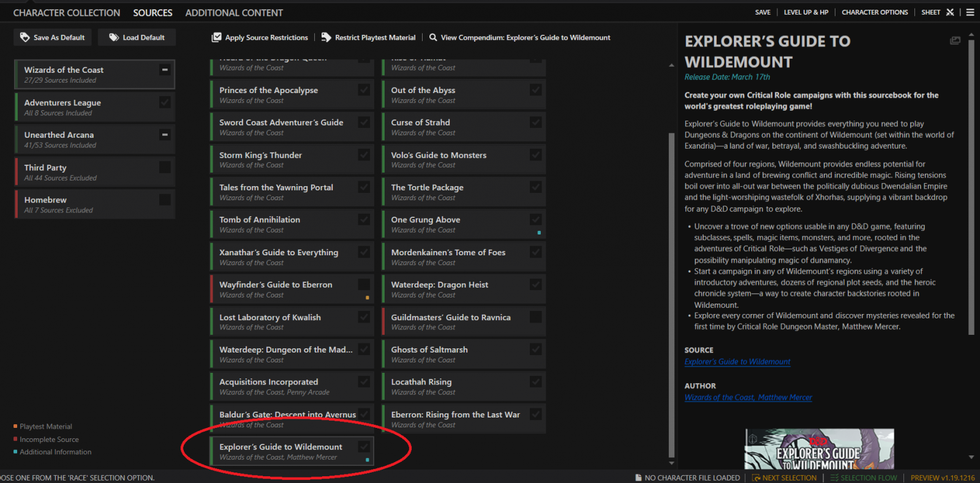Toggle the Wizards of the Coast group
Image resolution: width=980 pixels, height=483 pixels.
(x=165, y=70)
